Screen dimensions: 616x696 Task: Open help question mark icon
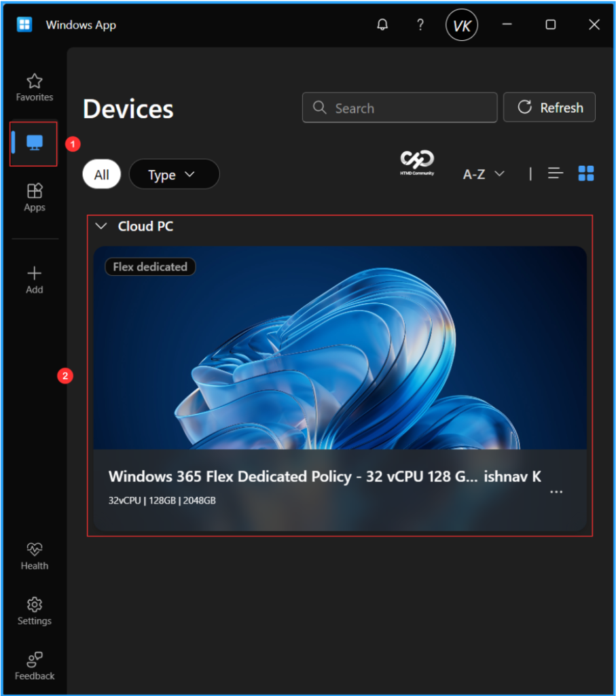[420, 24]
